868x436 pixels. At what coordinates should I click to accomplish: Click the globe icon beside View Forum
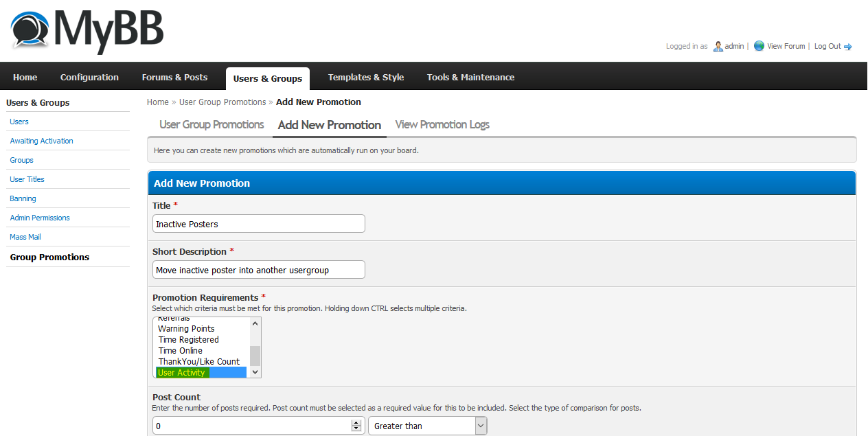click(x=759, y=46)
